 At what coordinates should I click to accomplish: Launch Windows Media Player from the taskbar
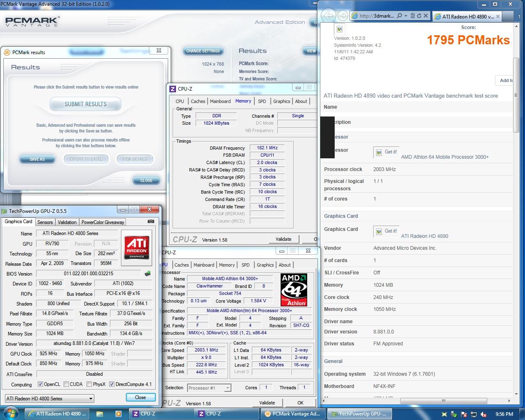pos(118,414)
